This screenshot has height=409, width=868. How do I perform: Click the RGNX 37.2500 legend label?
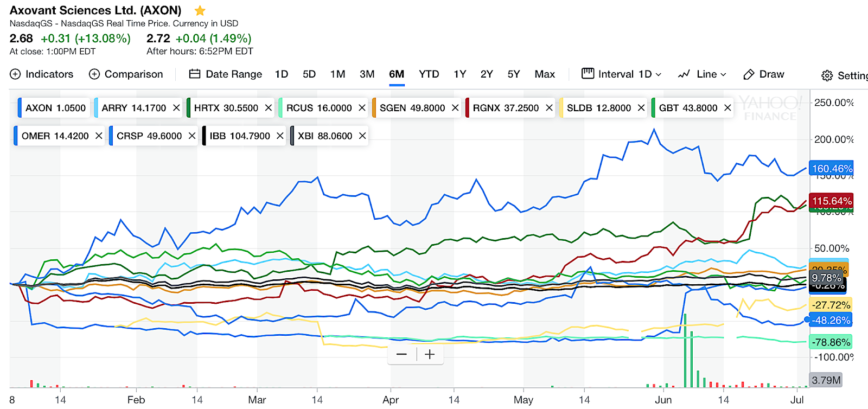click(506, 108)
